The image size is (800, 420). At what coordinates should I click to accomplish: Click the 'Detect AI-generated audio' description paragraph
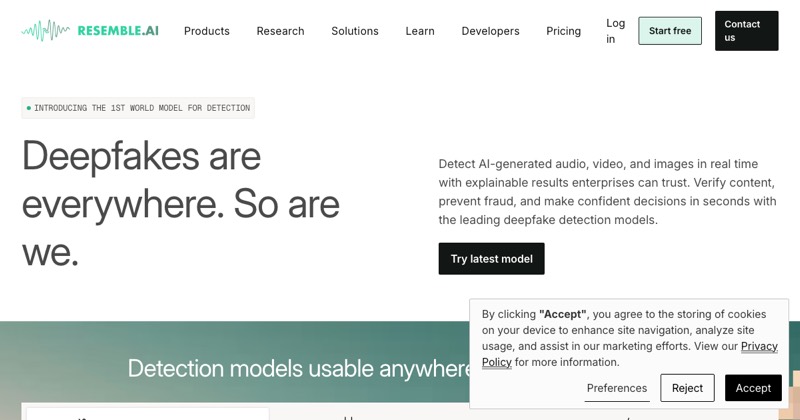click(x=607, y=192)
